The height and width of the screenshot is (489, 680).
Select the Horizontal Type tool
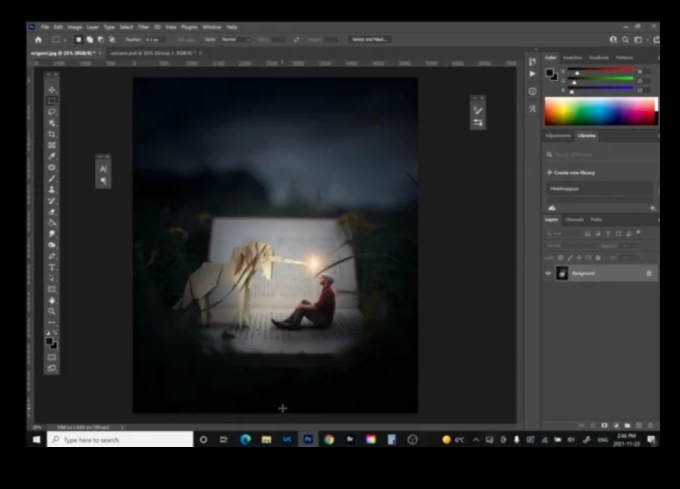[52, 267]
